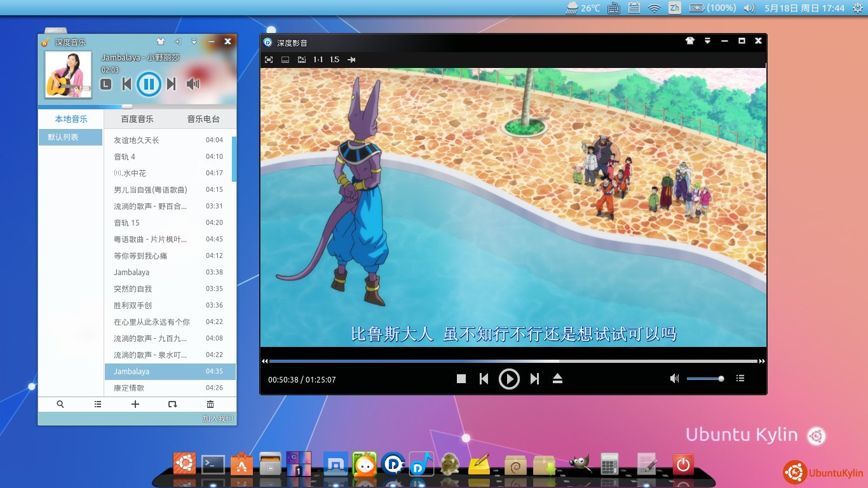Switch to the 百度音乐 tab
The height and width of the screenshot is (488, 868).
(x=137, y=119)
